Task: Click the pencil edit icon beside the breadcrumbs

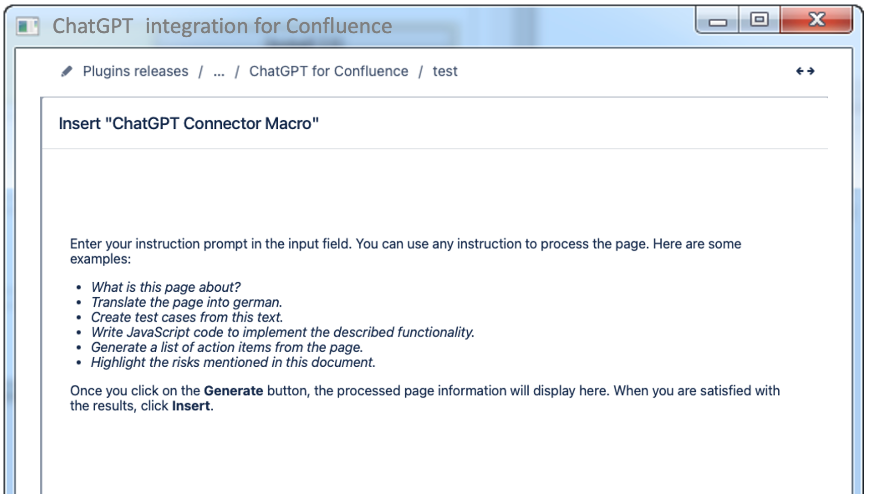Action: [67, 71]
